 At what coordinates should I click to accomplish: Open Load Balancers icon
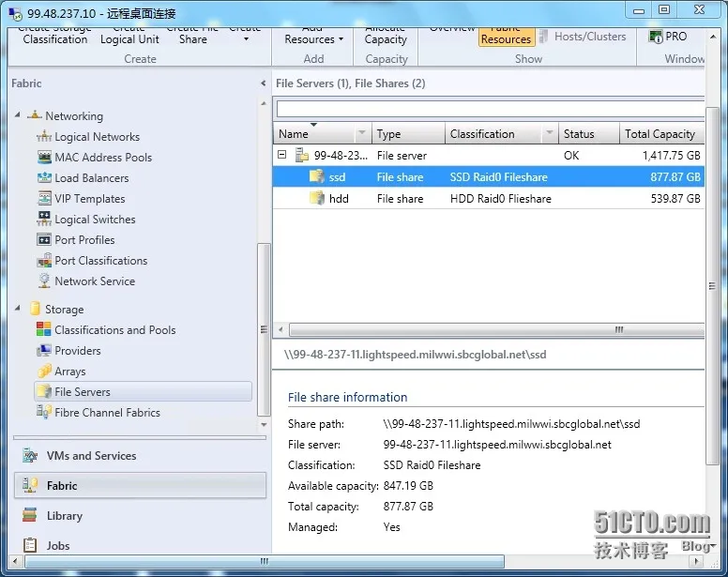pyautogui.click(x=44, y=177)
